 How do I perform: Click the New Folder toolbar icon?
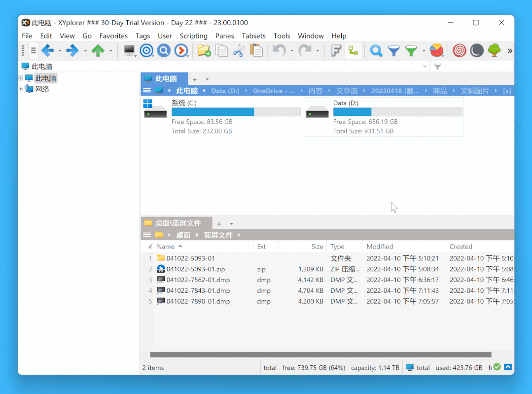[x=204, y=51]
